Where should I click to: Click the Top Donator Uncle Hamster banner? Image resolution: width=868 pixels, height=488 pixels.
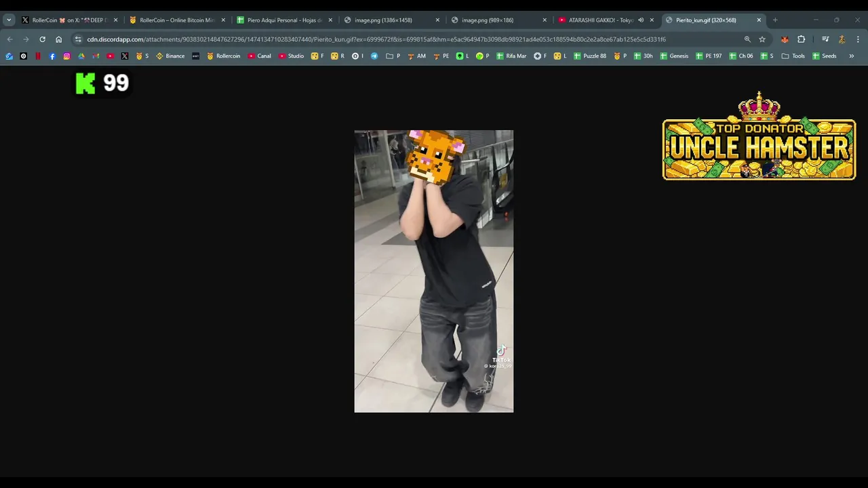coord(759,136)
